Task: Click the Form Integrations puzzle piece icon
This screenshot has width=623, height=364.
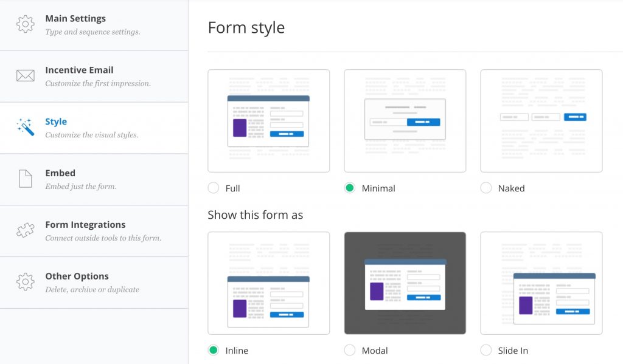Action: (25, 231)
